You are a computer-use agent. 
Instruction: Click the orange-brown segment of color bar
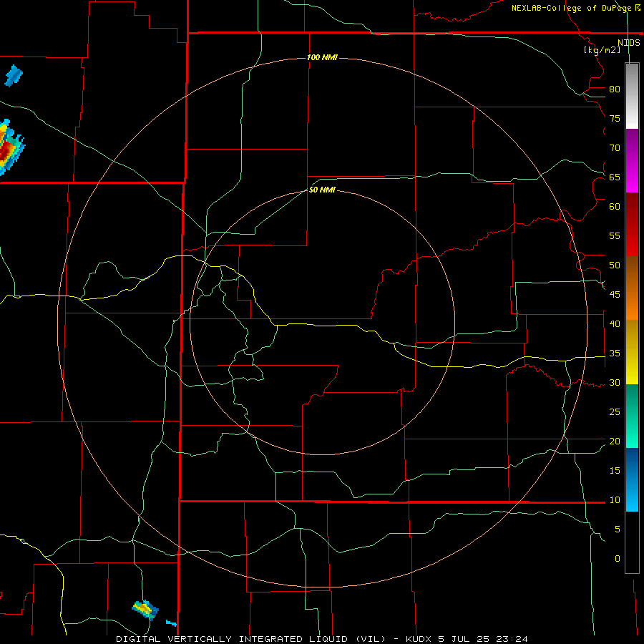632,288
